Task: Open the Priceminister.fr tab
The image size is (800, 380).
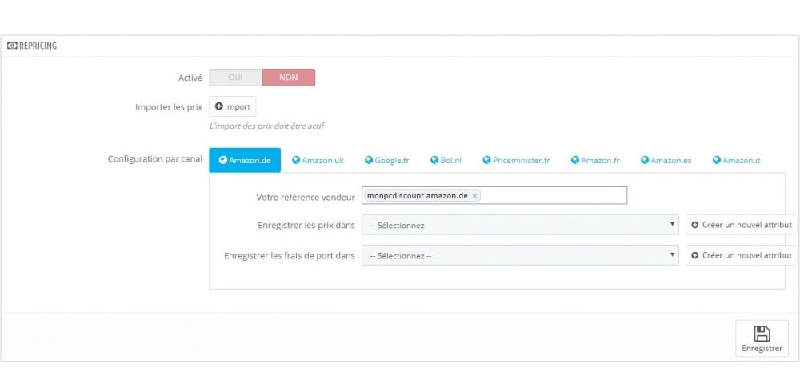Action: 516,160
